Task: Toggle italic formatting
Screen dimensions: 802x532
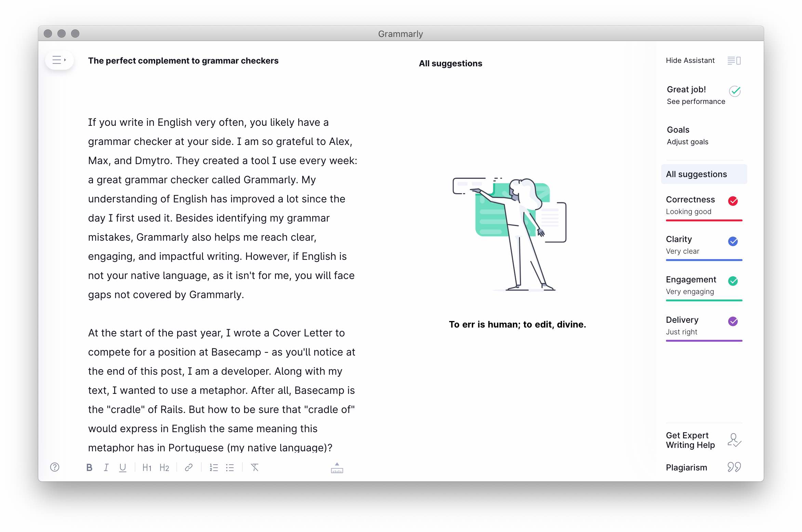Action: tap(106, 467)
